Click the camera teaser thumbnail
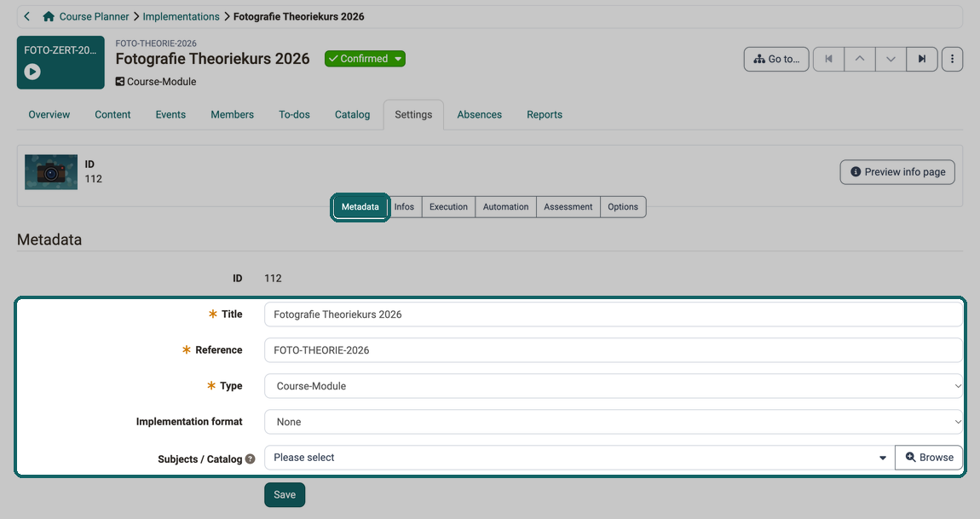 (51, 172)
